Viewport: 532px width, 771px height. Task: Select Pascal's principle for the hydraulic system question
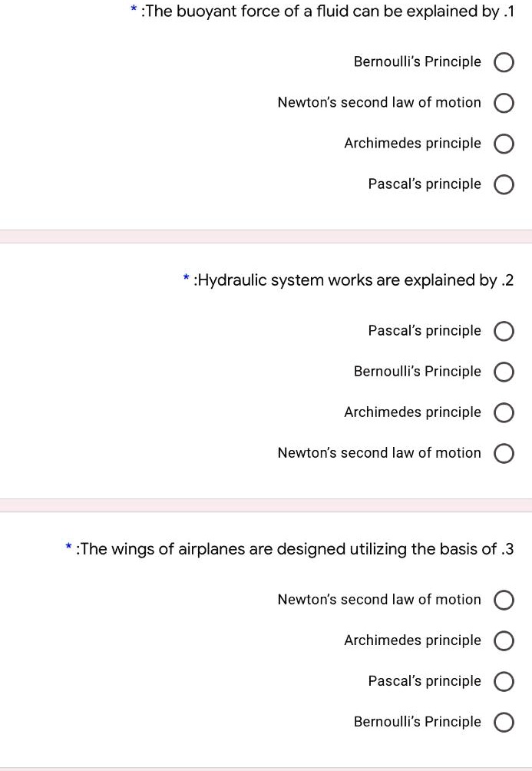pos(504,331)
